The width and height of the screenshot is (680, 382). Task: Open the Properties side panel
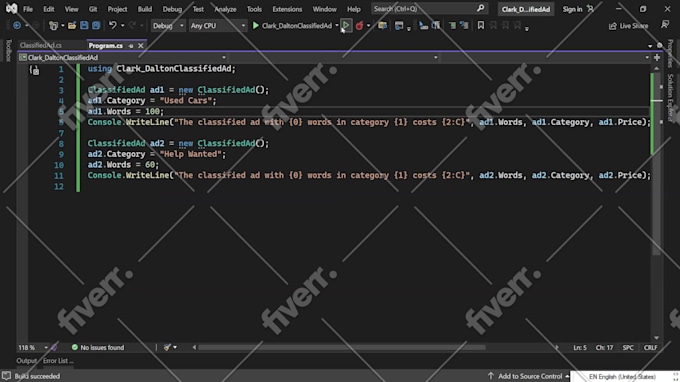pyautogui.click(x=670, y=54)
